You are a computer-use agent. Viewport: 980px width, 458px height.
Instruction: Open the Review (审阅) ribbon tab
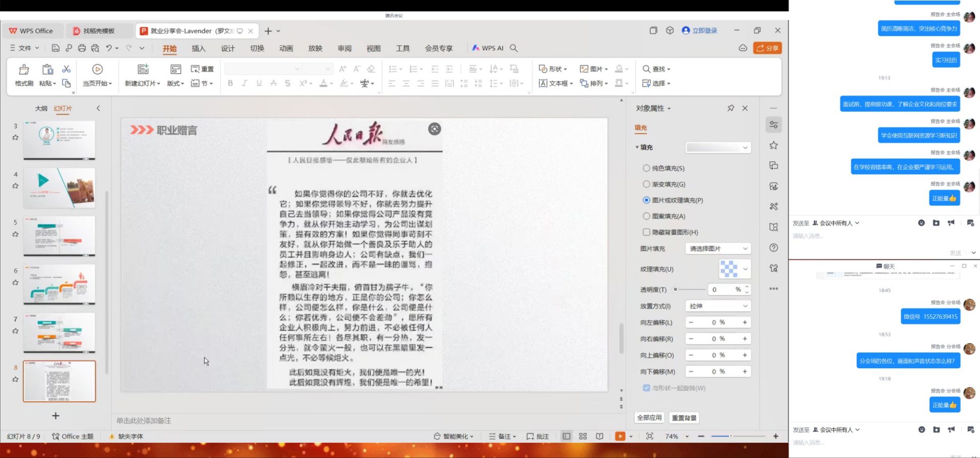pyautogui.click(x=345, y=48)
